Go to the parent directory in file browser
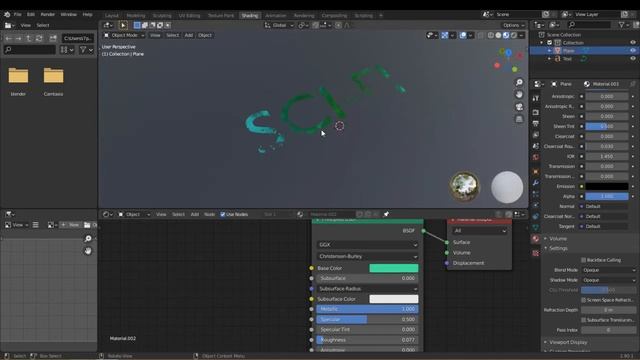The height and width of the screenshot is (360, 640). coord(29,38)
